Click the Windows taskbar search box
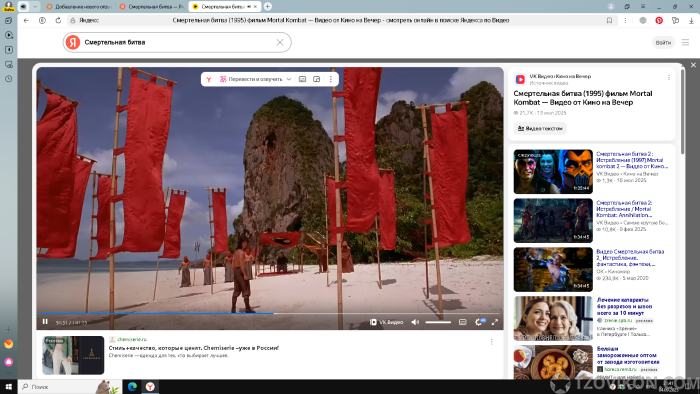Screen dimensions: 700x394 click(70, 387)
